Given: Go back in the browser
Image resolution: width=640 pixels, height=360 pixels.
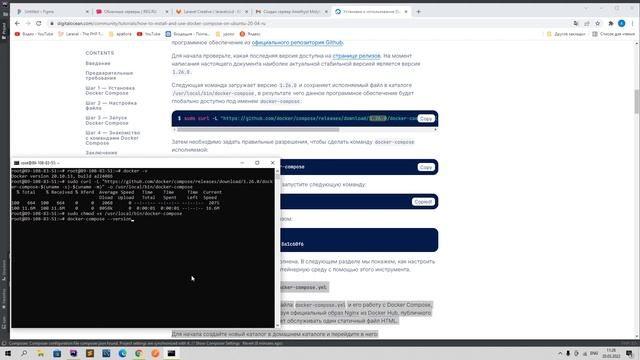Looking at the screenshot, I should [17, 23].
